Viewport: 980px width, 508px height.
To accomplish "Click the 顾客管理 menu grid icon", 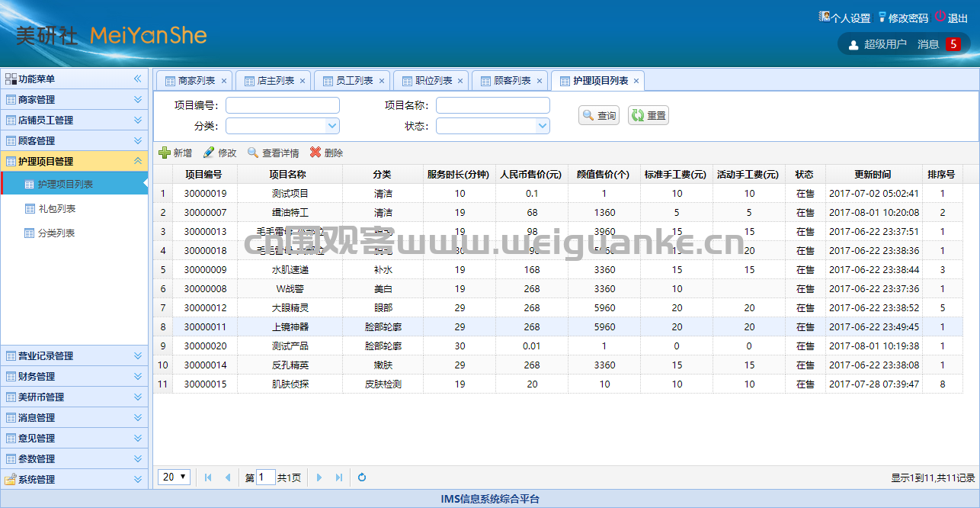I will point(11,140).
